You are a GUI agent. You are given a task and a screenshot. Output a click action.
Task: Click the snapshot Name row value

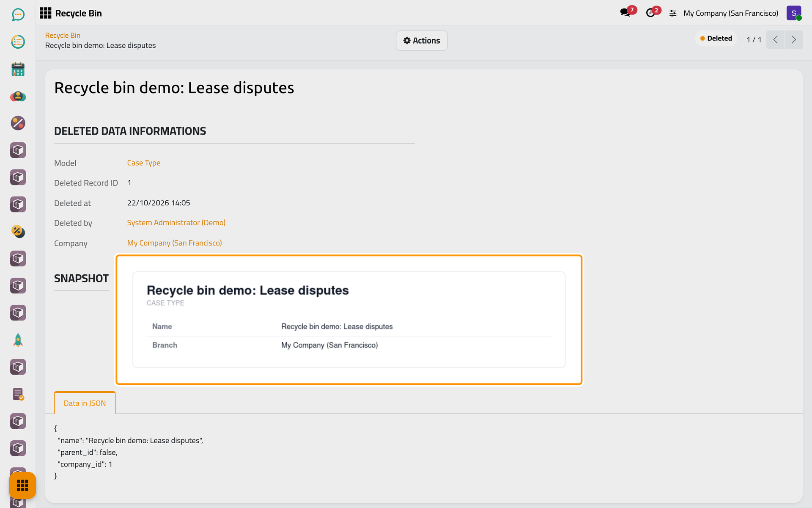pos(337,326)
